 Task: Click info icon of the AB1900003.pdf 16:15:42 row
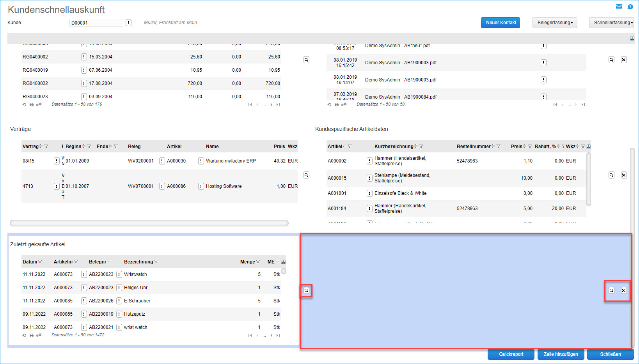coord(543,63)
